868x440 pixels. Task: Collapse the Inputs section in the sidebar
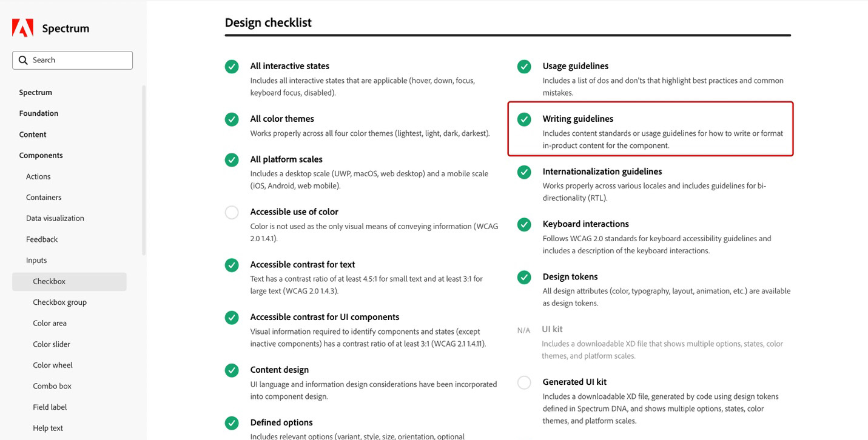[x=36, y=260]
